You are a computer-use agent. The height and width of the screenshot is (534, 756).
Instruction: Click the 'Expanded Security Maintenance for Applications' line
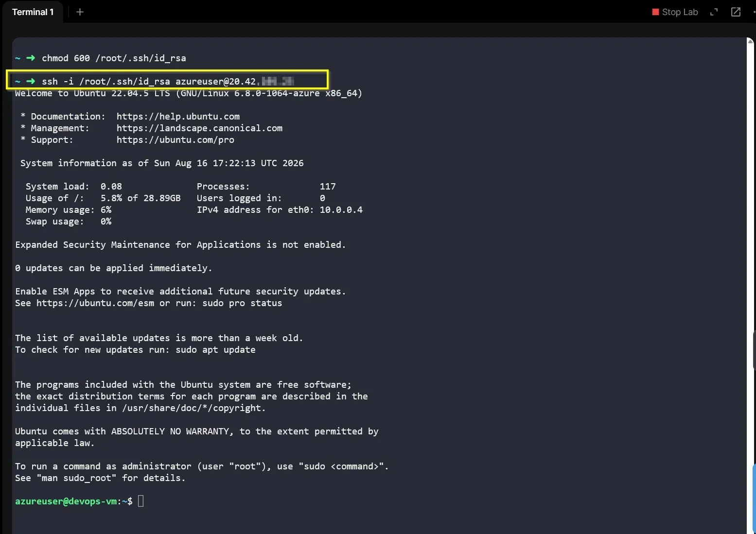pyautogui.click(x=180, y=245)
